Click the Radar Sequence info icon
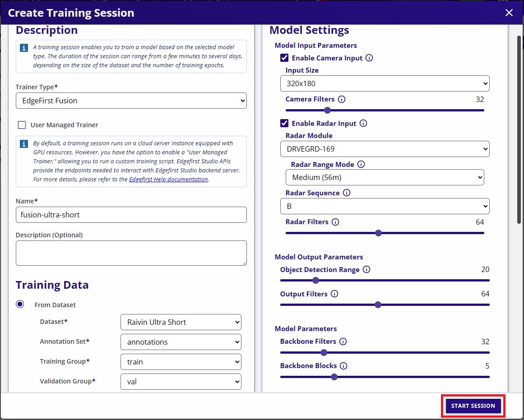The image size is (524, 420). pos(347,193)
